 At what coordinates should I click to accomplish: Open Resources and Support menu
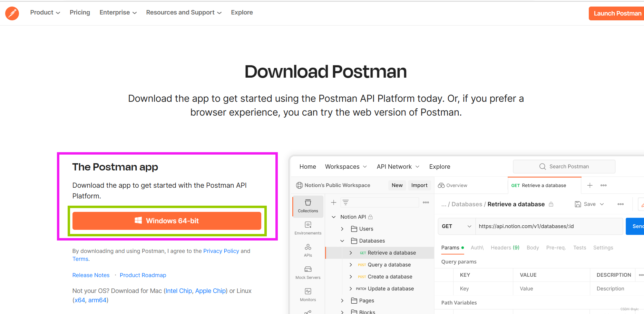184,12
